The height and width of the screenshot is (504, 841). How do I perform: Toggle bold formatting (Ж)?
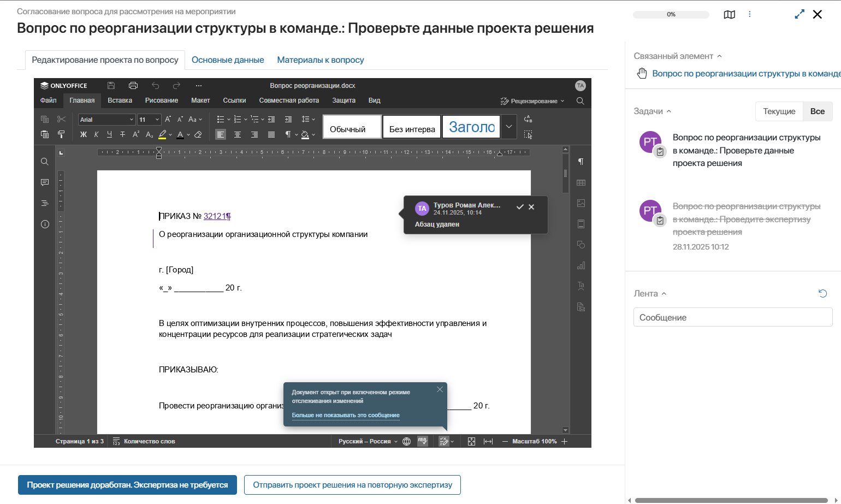[x=84, y=134]
